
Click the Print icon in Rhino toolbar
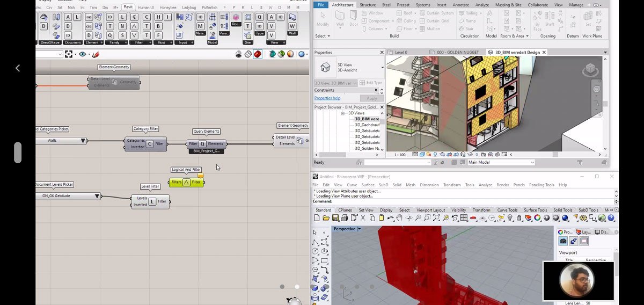point(345,218)
